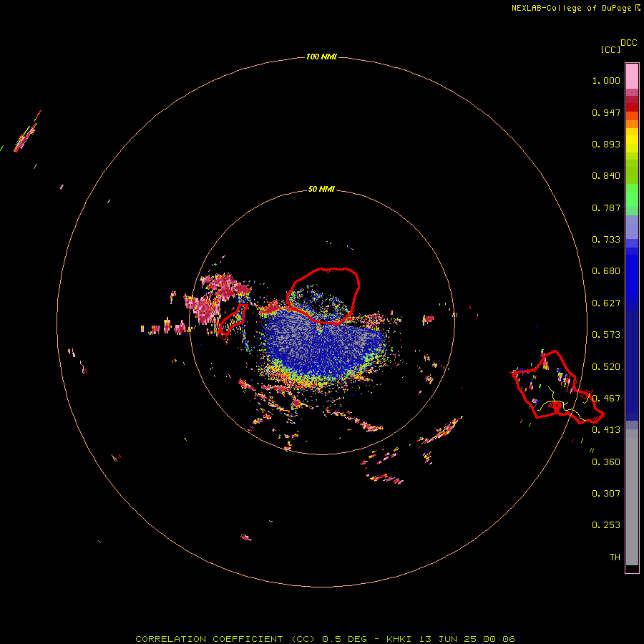Click the TH threshold label
The width and height of the screenshot is (644, 644).
615,557
